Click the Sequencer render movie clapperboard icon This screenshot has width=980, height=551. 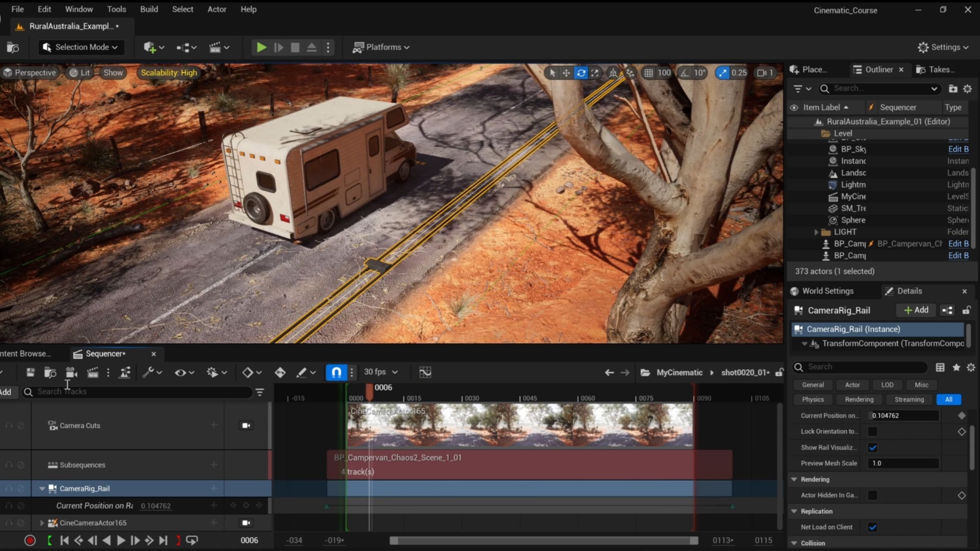[93, 372]
